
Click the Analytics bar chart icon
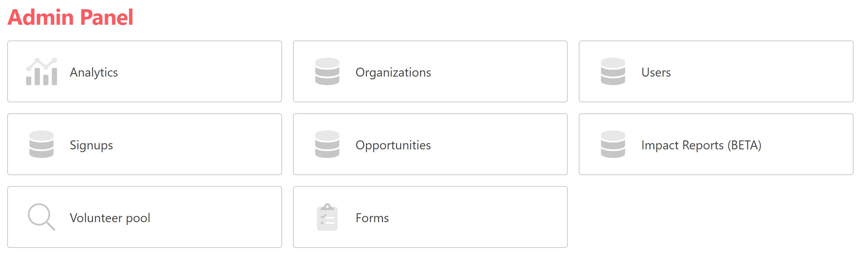coord(42,72)
